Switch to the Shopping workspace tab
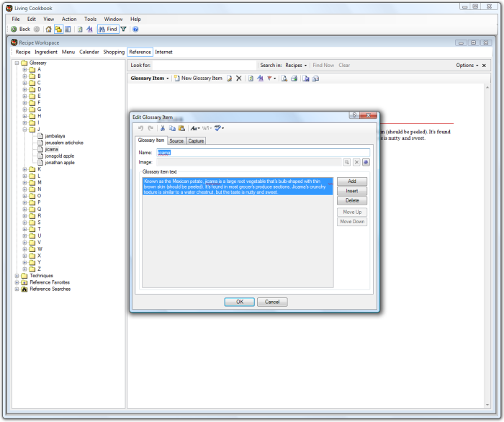This screenshot has width=504, height=422. point(114,52)
